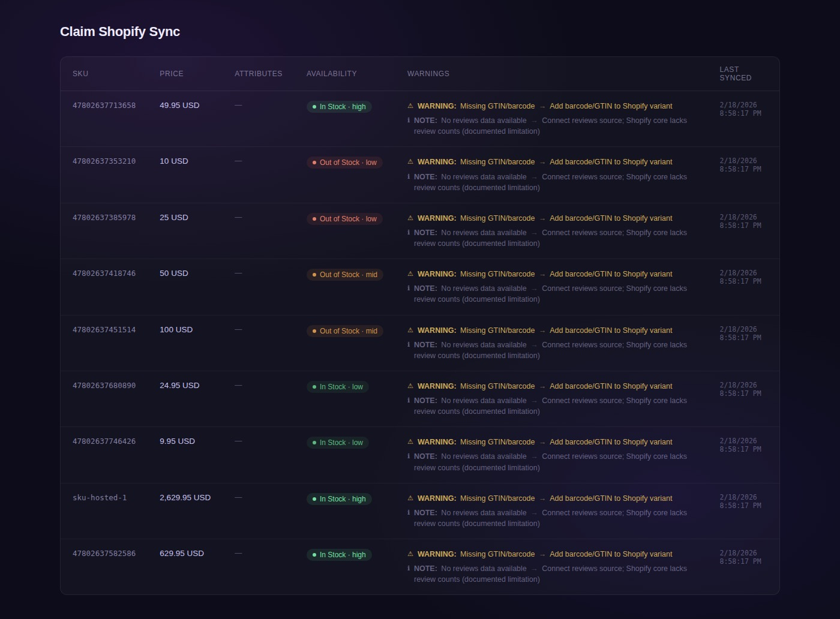The width and height of the screenshot is (840, 619).
Task: Click the AVAILABILITY column header
Action: tap(331, 73)
